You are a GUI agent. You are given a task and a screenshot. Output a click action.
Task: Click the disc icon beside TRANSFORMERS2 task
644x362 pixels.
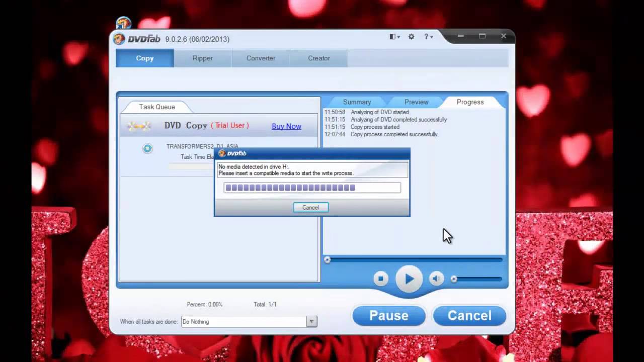coord(147,148)
